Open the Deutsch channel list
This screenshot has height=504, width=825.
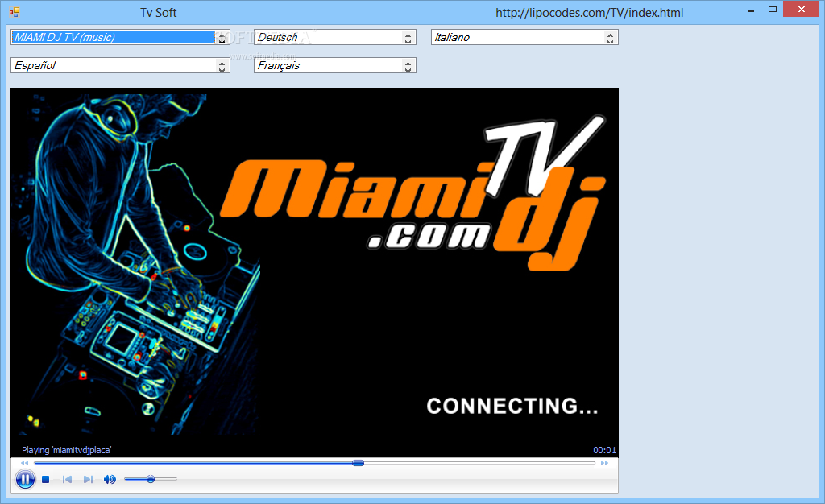(x=334, y=37)
